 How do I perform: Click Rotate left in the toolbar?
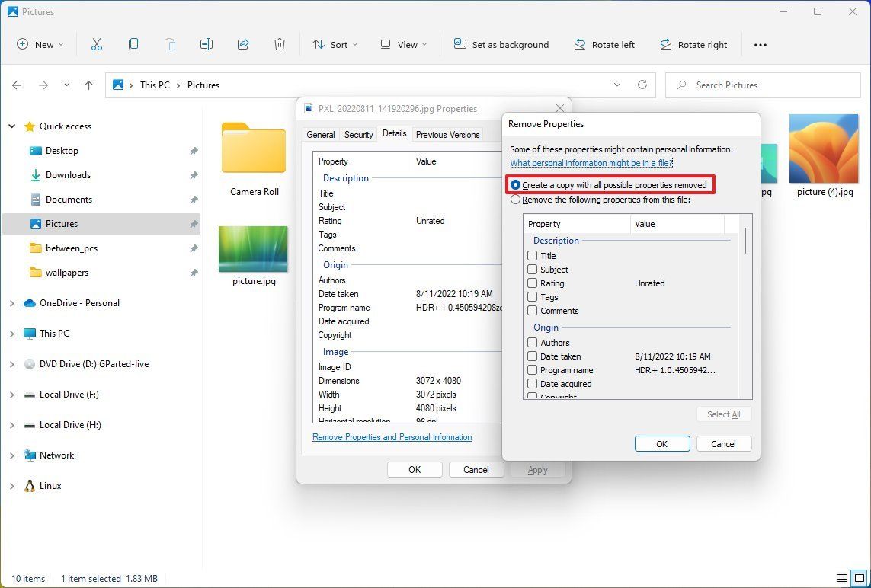click(x=604, y=44)
